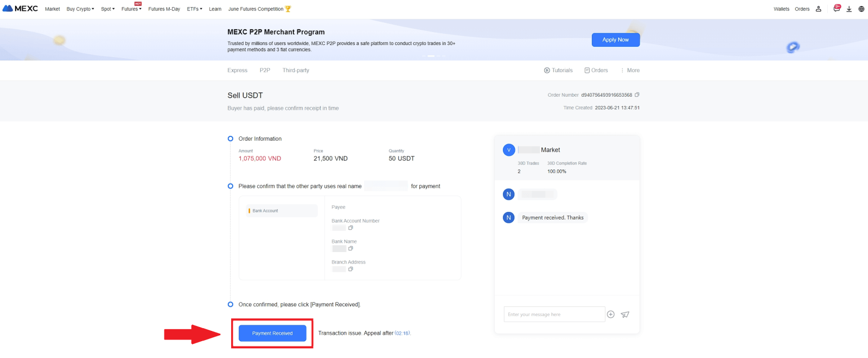Open the notifications icon
The image size is (868, 358).
[x=837, y=9]
